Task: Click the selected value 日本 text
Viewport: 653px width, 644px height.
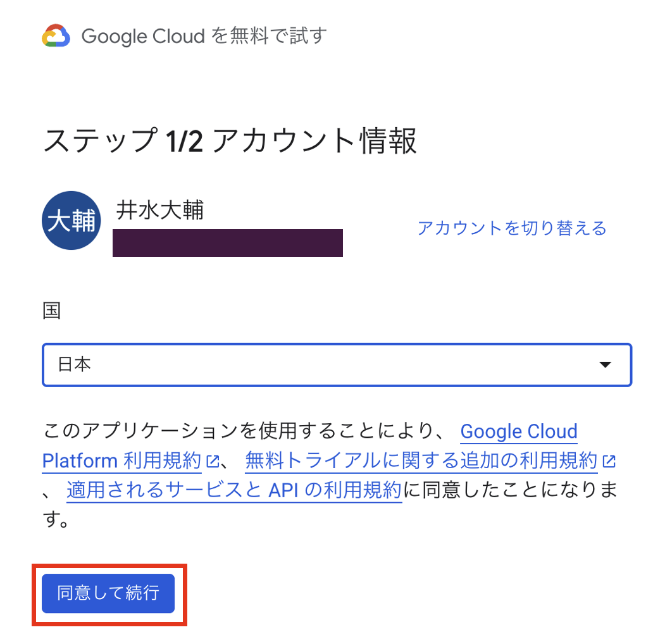Action: [x=75, y=364]
